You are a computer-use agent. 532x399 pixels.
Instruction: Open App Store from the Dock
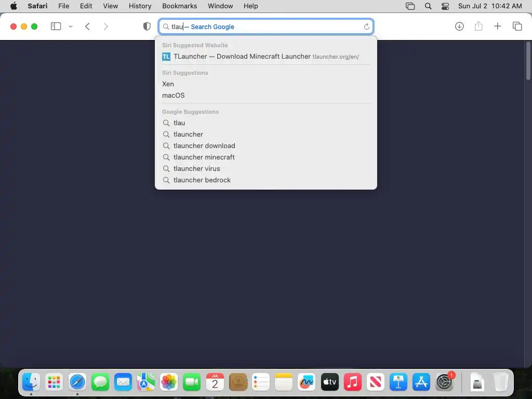(421, 382)
